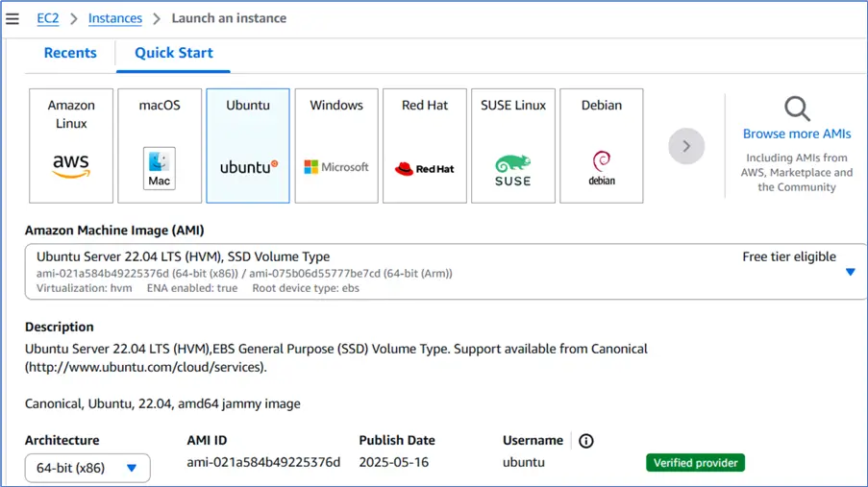Screen dimensions: 868x487
Task: Pick the Windows Microsoft AMI tile
Action: point(336,146)
